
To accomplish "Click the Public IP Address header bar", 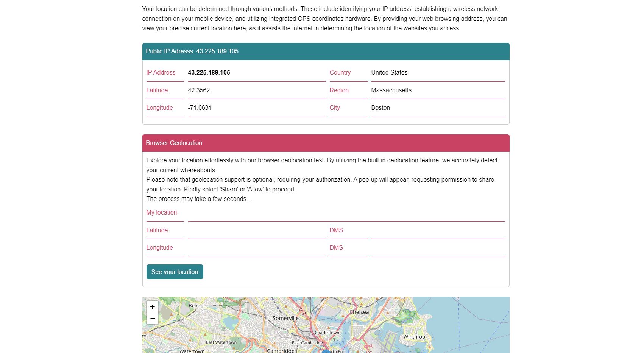I will 326,51.
